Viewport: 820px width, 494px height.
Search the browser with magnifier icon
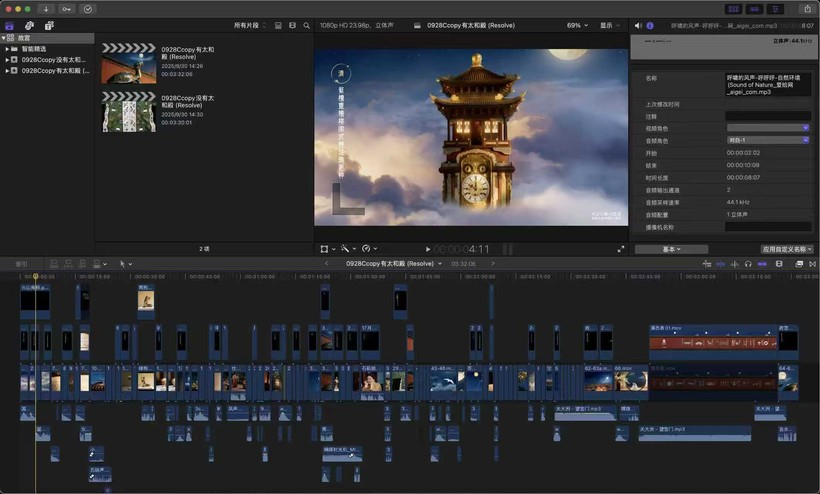coord(307,25)
